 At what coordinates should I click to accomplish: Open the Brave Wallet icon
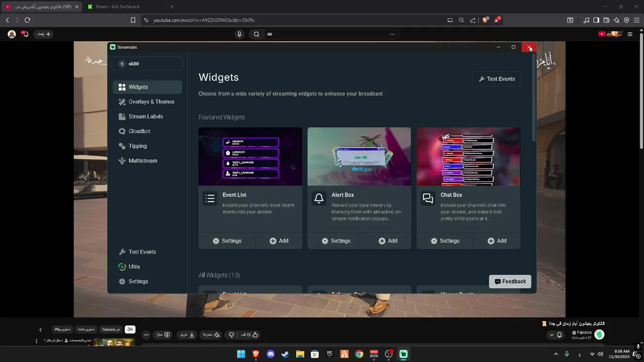606,20
